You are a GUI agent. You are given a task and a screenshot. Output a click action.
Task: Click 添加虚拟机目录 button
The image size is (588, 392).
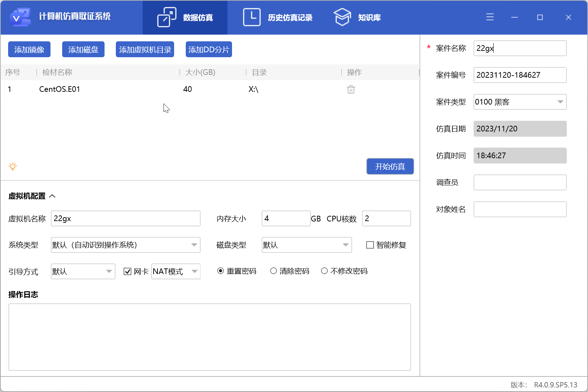tap(145, 49)
